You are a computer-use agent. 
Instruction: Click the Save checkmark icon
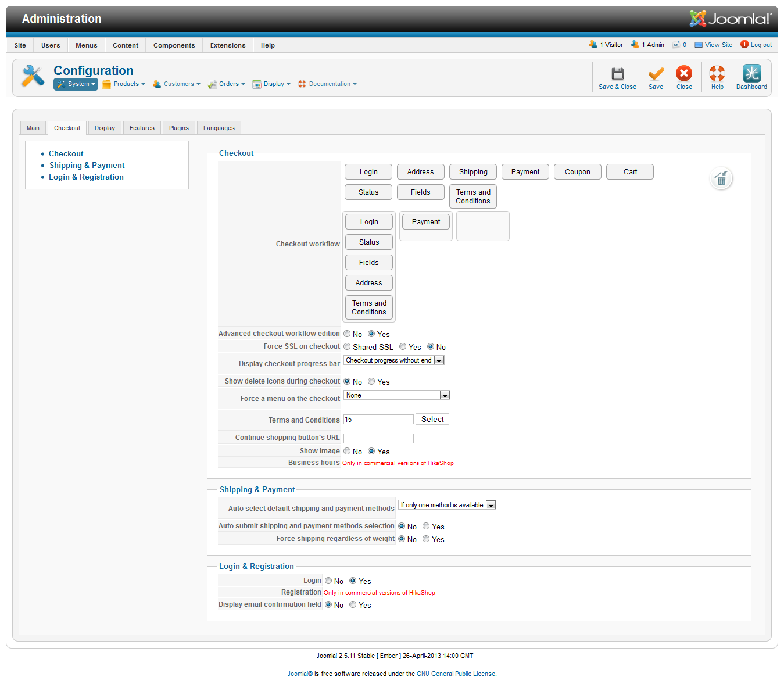click(x=656, y=73)
